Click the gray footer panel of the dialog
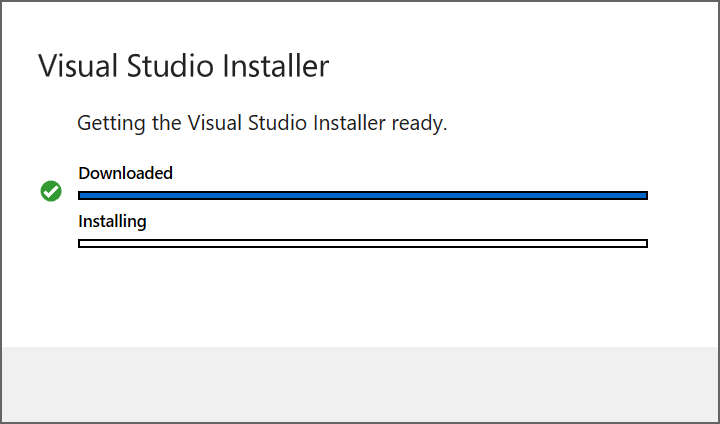The image size is (720, 424). tap(360, 384)
